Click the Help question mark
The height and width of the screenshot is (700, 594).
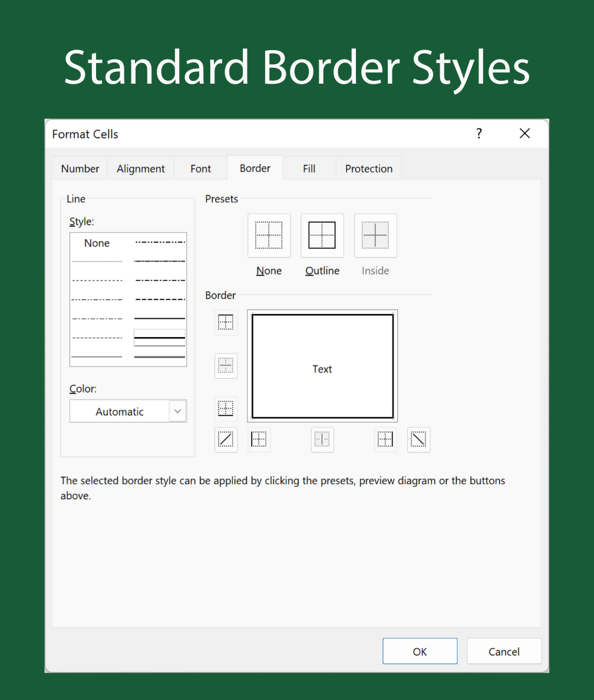[x=479, y=134]
